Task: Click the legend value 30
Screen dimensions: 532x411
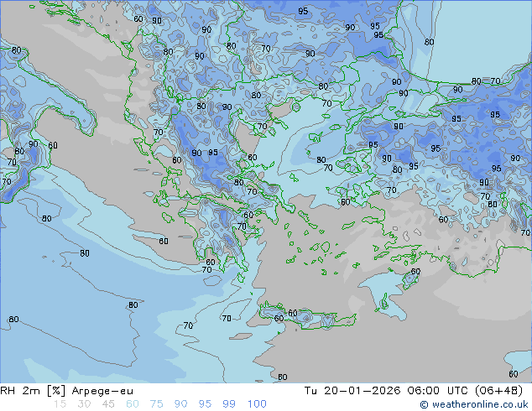Action: click(84, 404)
